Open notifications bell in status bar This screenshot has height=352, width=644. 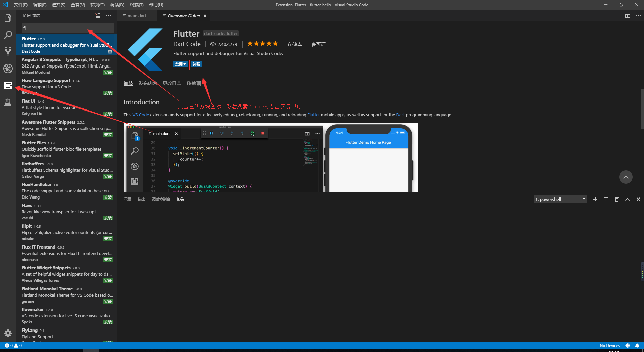coord(637,345)
